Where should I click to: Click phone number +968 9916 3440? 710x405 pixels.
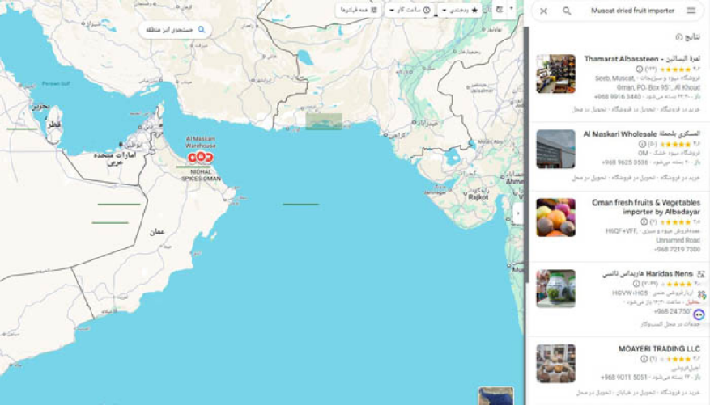[x=617, y=96]
